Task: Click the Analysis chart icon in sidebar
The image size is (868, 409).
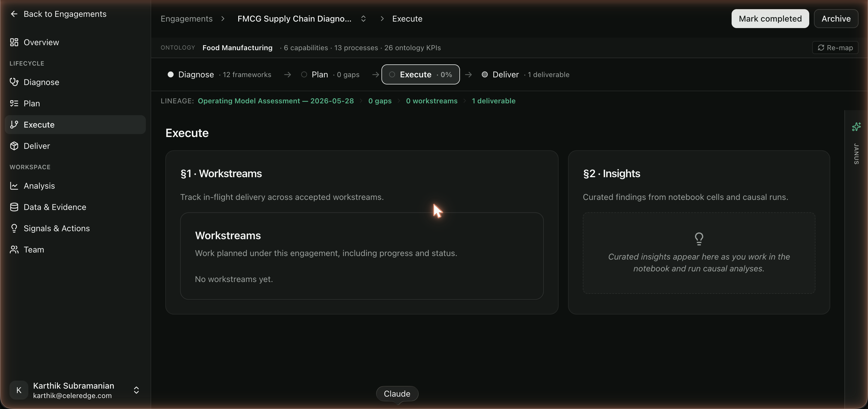Action: (x=14, y=186)
